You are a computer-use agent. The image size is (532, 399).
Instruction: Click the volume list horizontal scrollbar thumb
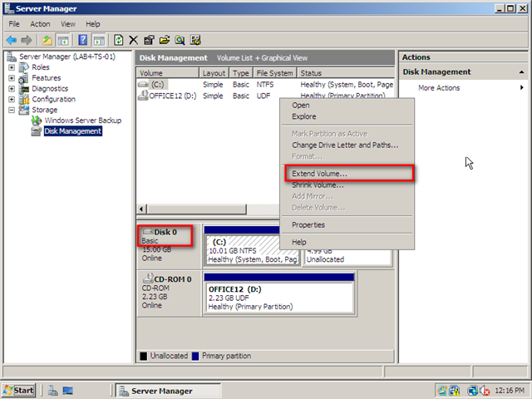tap(196, 209)
